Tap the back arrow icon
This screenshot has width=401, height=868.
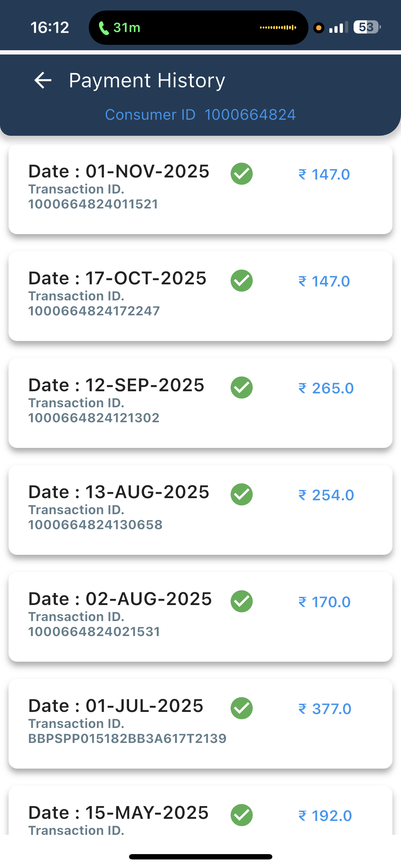tap(43, 80)
